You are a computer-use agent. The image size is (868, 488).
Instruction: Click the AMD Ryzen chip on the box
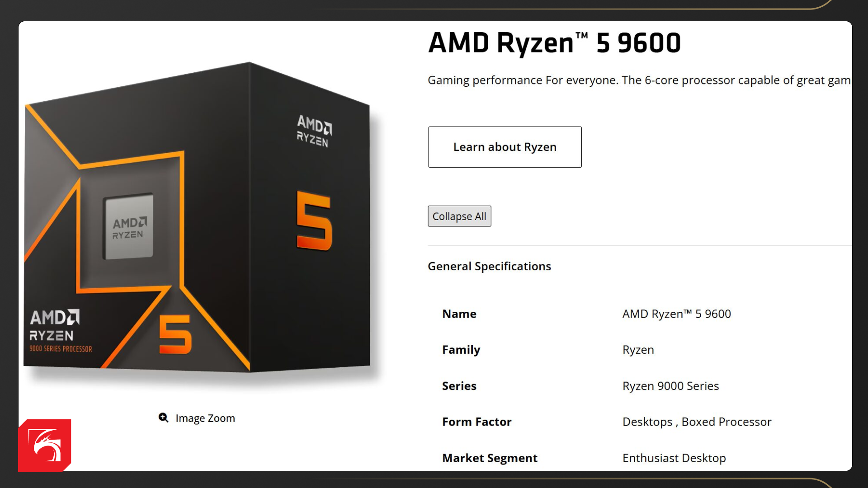pos(128,226)
